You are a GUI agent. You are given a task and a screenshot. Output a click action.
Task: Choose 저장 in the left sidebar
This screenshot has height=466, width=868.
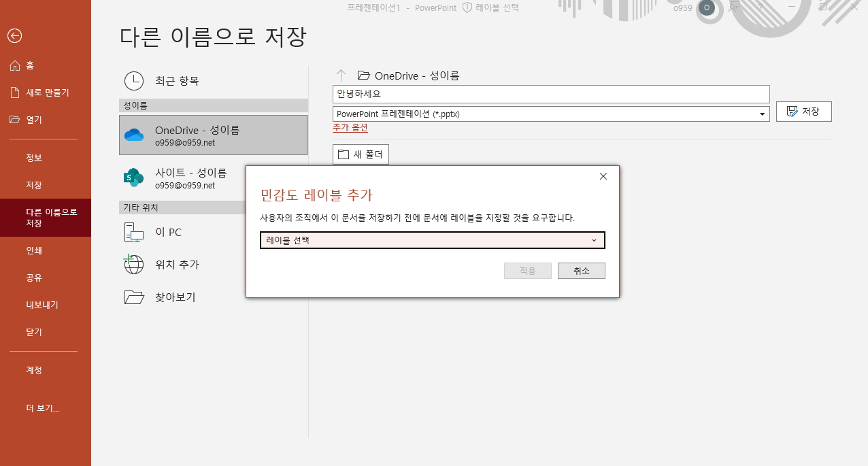[46, 185]
